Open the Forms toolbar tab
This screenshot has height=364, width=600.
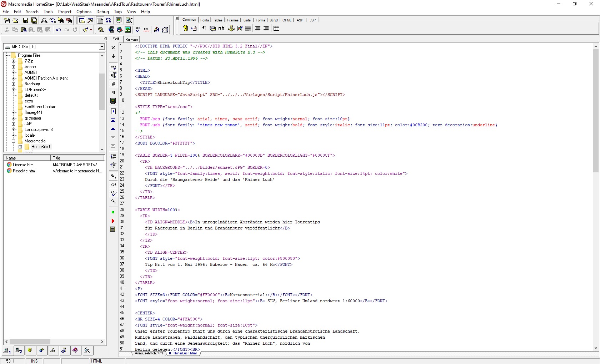pyautogui.click(x=260, y=20)
